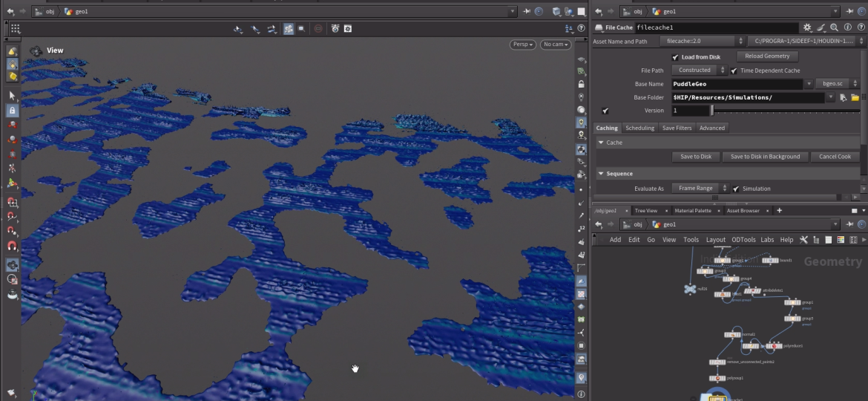Click the parameter search magnifier icon

pyautogui.click(x=835, y=27)
